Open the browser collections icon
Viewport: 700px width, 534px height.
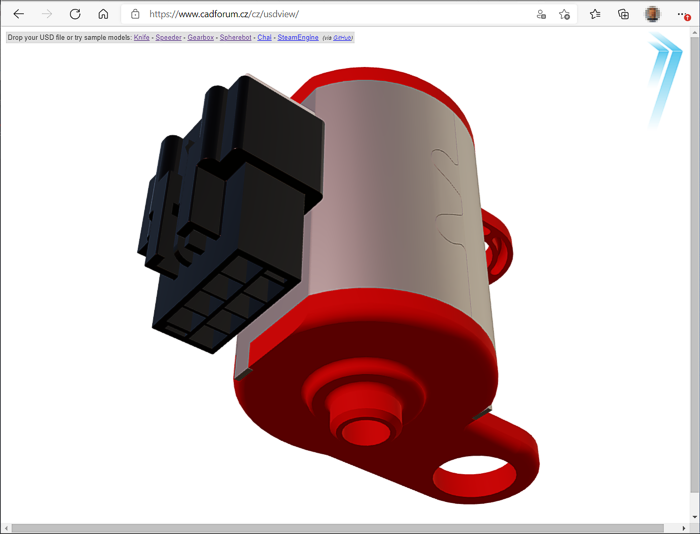pos(623,14)
